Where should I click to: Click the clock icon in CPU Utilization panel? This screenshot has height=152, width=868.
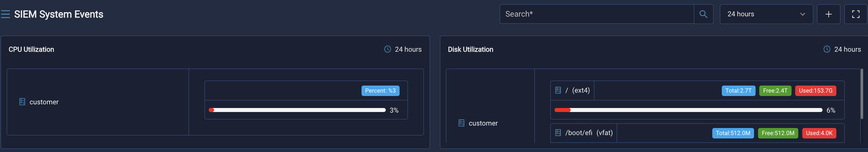click(x=388, y=49)
